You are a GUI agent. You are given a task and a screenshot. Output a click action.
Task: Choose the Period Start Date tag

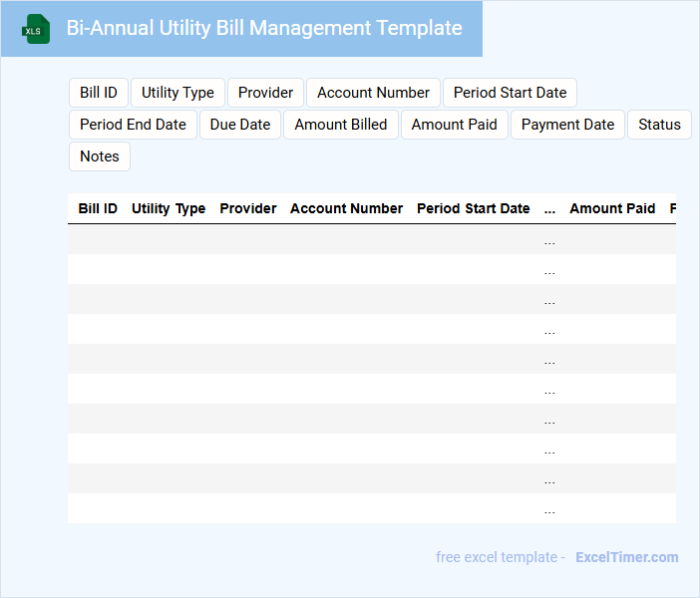[510, 93]
